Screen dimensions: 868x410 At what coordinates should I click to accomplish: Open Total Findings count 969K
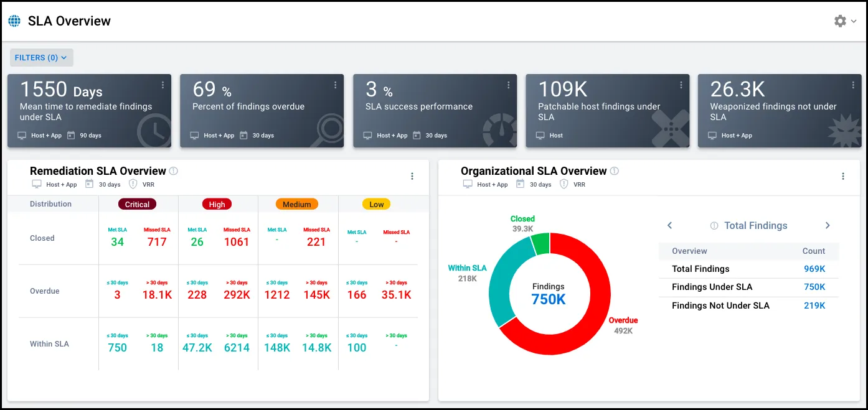814,269
